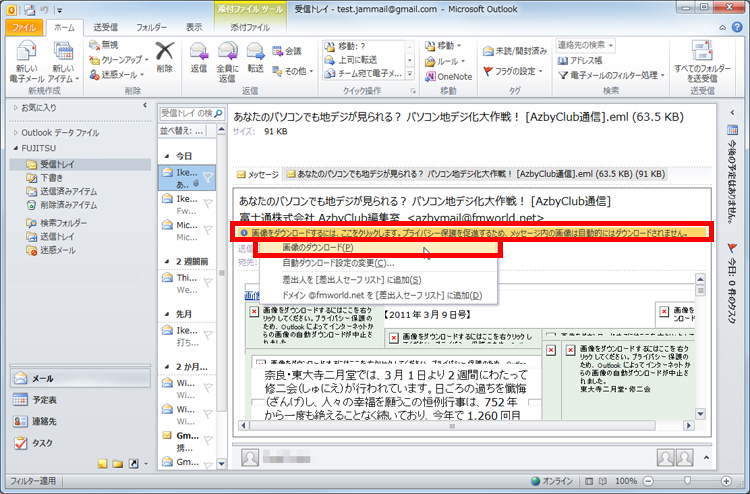Open the クリーンアップ dropdown
This screenshot has width=750, height=494.
[x=119, y=60]
